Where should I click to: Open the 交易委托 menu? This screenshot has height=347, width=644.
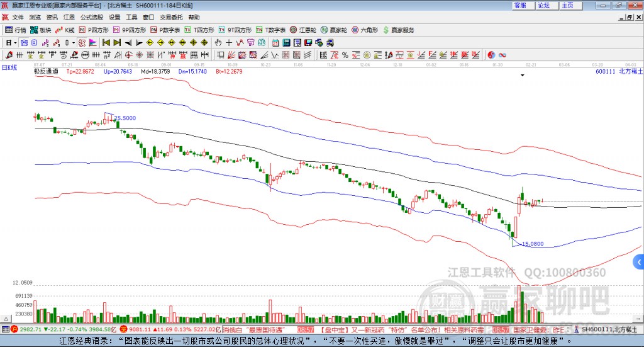coord(171,17)
